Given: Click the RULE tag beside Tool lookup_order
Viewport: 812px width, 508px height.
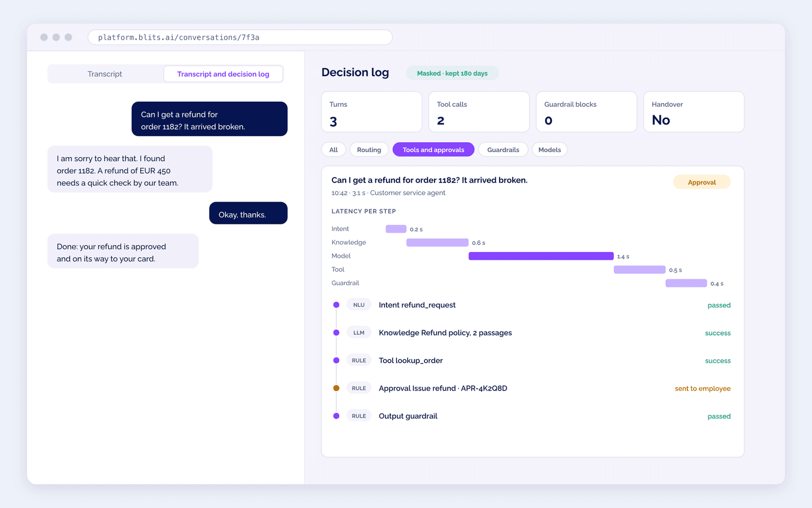Looking at the screenshot, I should (359, 360).
